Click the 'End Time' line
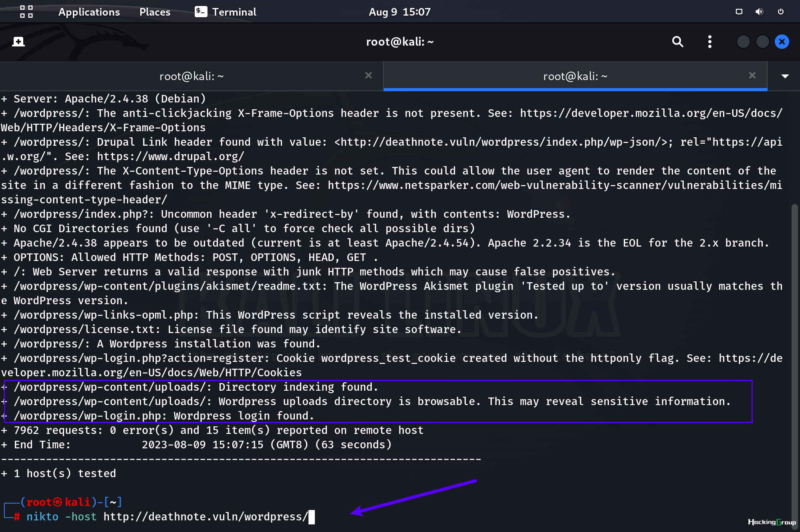Image resolution: width=800 pixels, height=532 pixels. 196,445
